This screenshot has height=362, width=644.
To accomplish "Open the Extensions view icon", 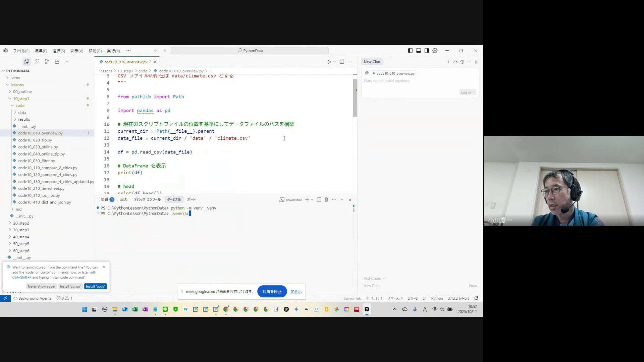I will [57, 62].
